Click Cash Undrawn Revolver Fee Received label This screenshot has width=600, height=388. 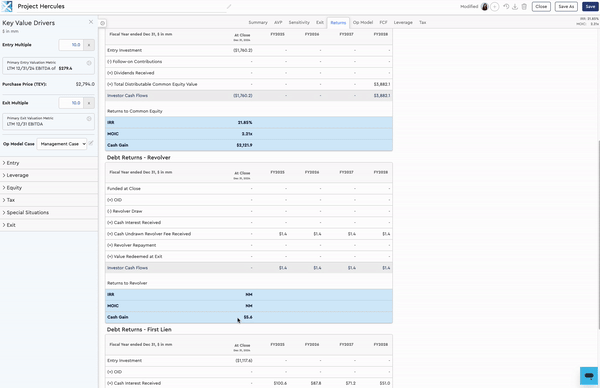[149, 234]
